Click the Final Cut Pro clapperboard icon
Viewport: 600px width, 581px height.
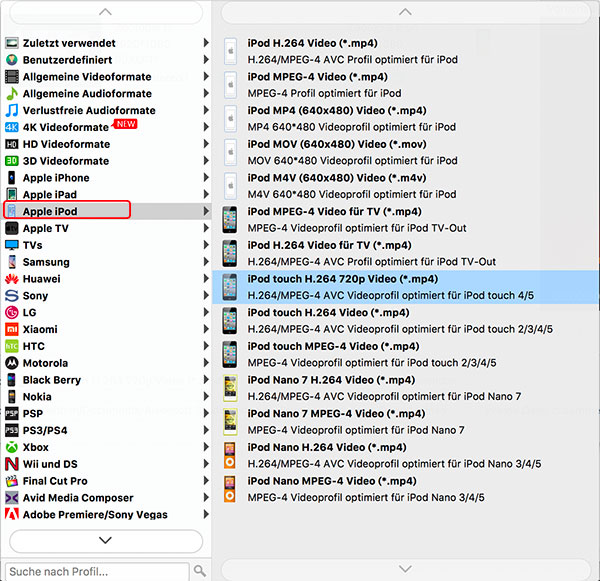coord(12,481)
